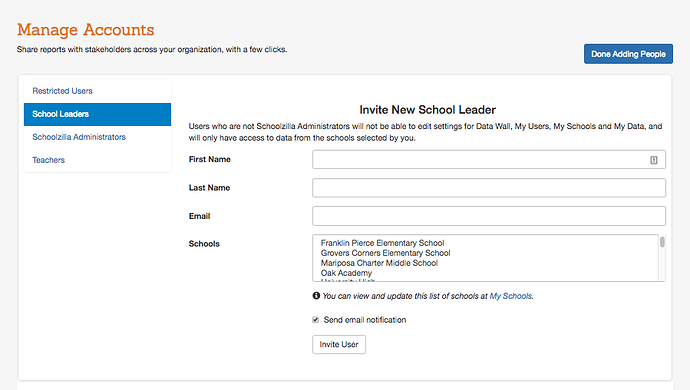This screenshot has height=390, width=690.
Task: Click the Invite User button
Action: click(339, 345)
